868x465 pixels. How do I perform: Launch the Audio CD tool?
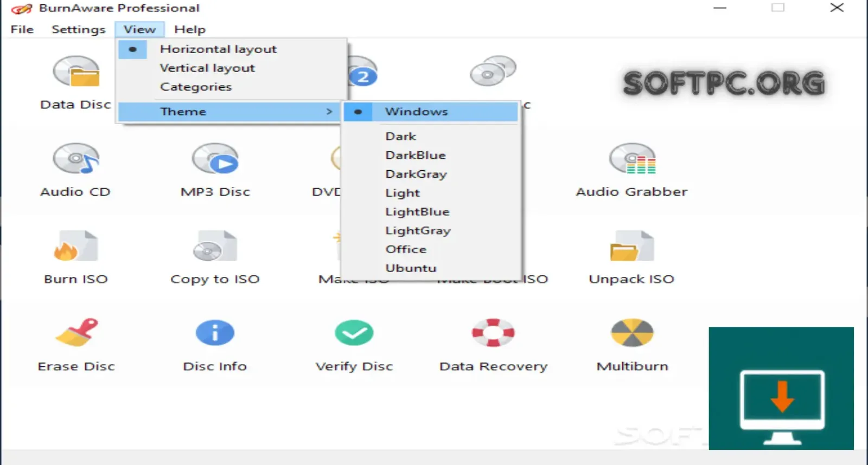76,170
